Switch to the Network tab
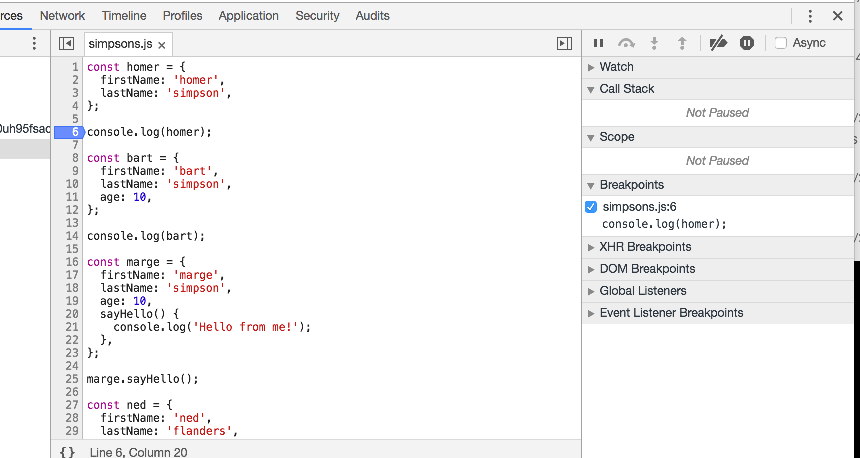Image resolution: width=860 pixels, height=458 pixels. click(x=62, y=16)
